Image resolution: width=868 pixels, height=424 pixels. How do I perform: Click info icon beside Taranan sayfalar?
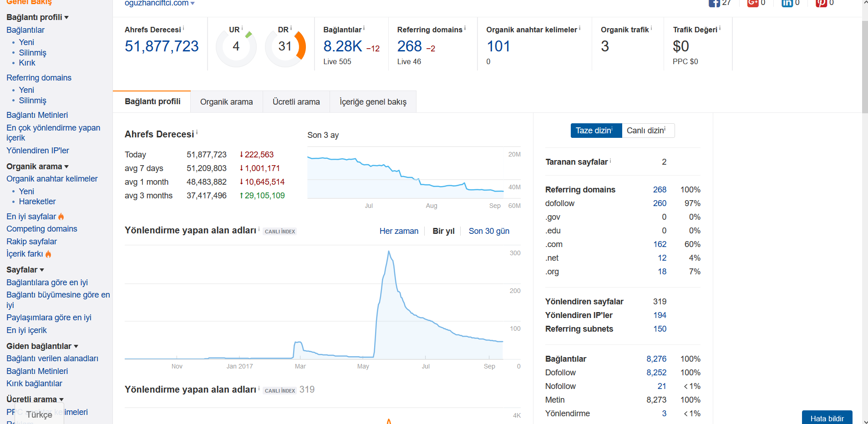[x=610, y=161]
